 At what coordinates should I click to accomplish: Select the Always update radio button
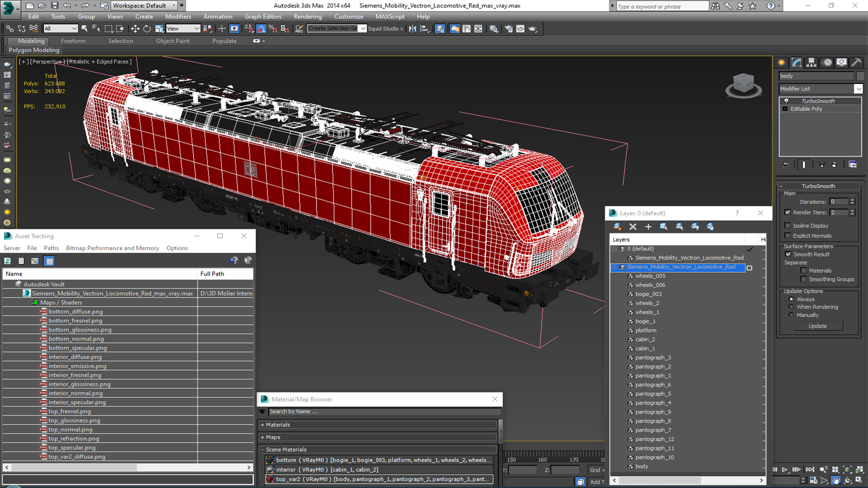791,299
